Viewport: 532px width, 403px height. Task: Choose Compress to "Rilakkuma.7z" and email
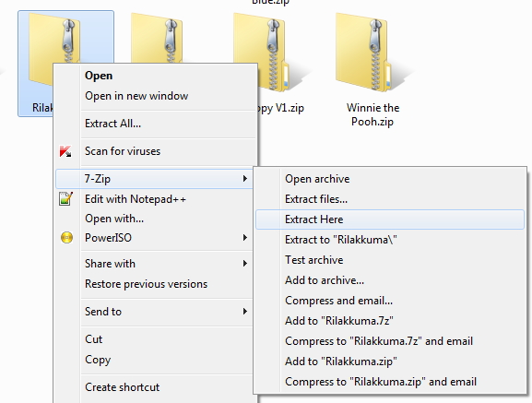coord(390,341)
